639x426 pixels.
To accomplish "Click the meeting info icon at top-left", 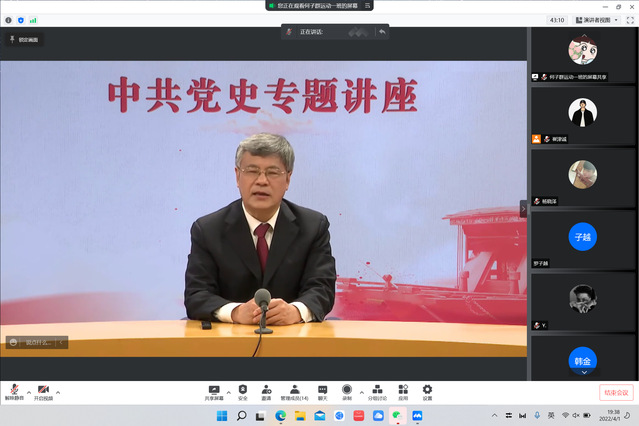I will [x=9, y=19].
